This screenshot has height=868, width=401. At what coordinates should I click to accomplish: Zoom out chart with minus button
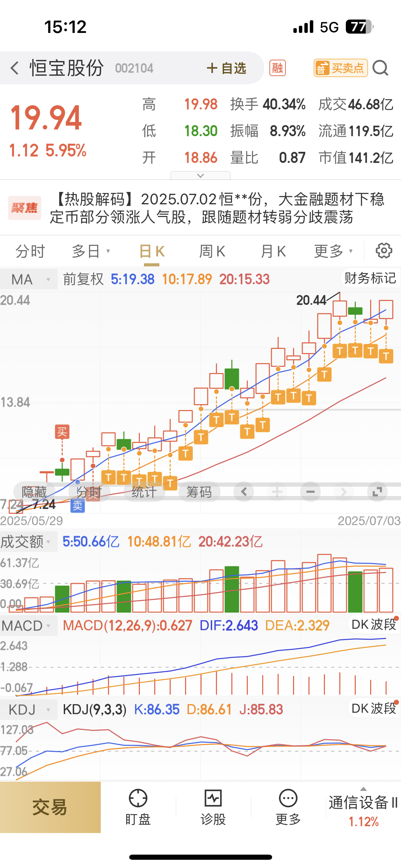(x=311, y=492)
